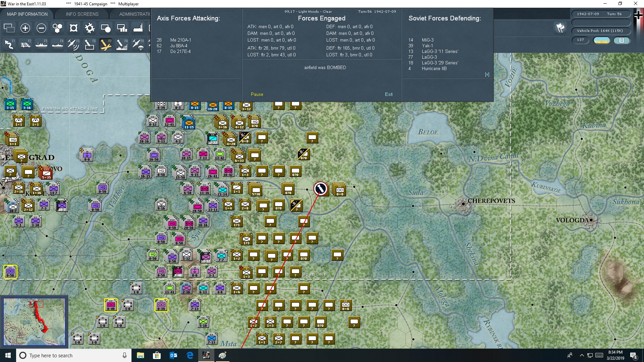Toggle the factory locations icon
This screenshot has width=644, height=362.
[x=138, y=28]
